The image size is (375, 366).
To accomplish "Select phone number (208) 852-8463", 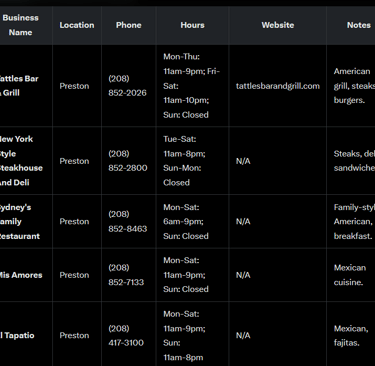I will (128, 221).
